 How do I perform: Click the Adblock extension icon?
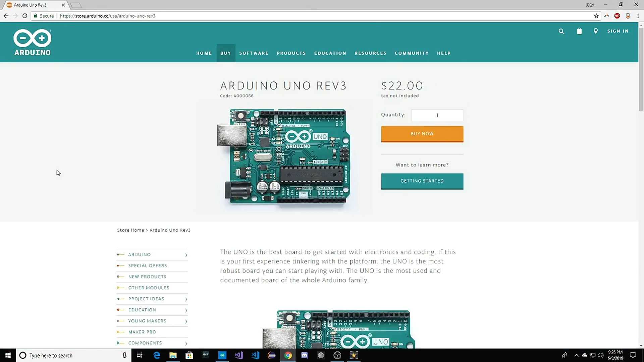click(x=617, y=16)
